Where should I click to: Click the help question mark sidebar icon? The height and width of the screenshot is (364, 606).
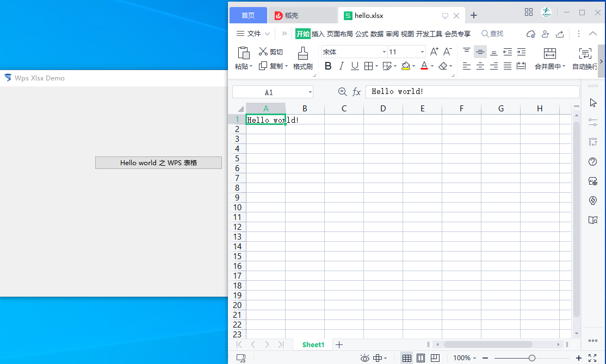592,162
